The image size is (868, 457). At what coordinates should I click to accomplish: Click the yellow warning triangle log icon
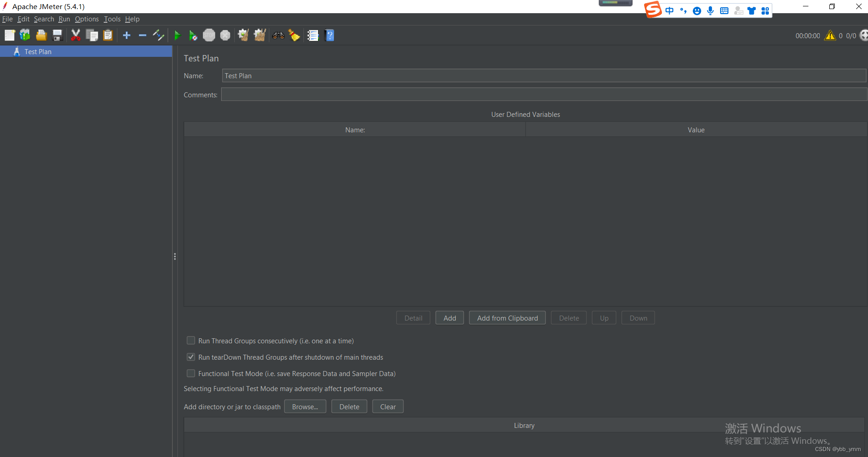pos(830,35)
